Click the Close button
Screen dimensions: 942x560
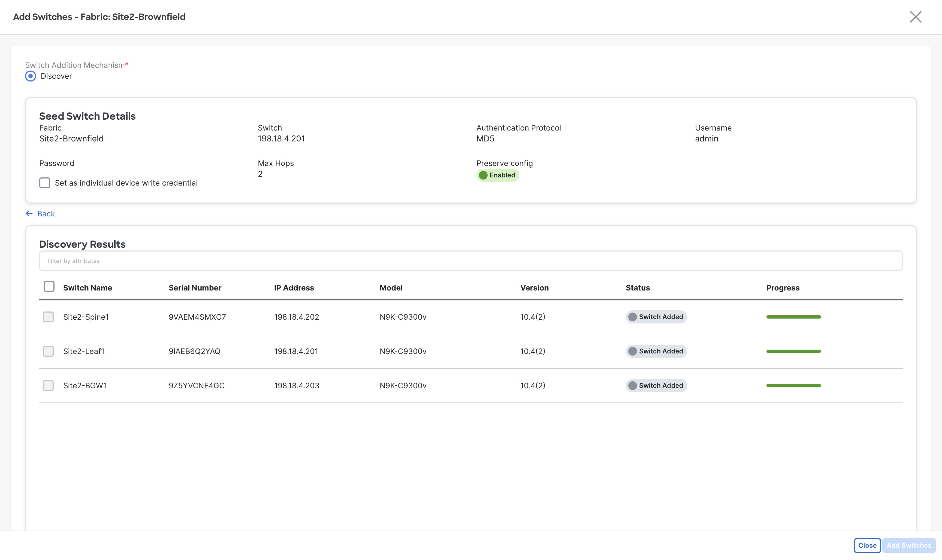coord(867,546)
